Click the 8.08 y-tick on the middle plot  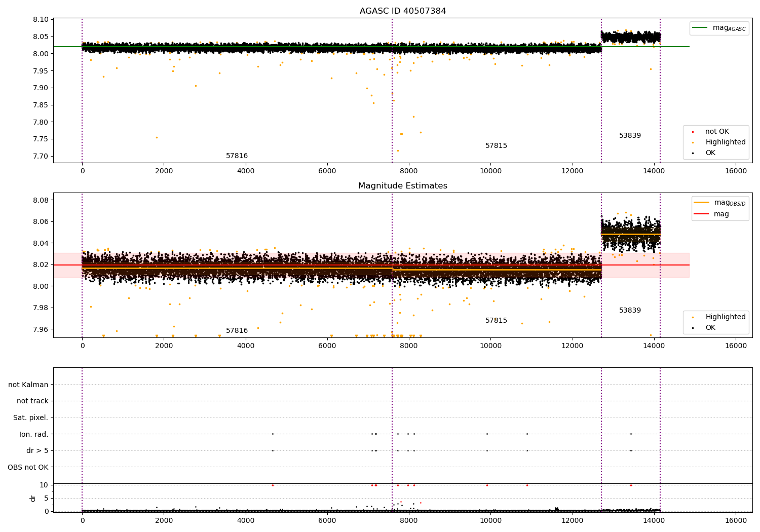[41, 200]
